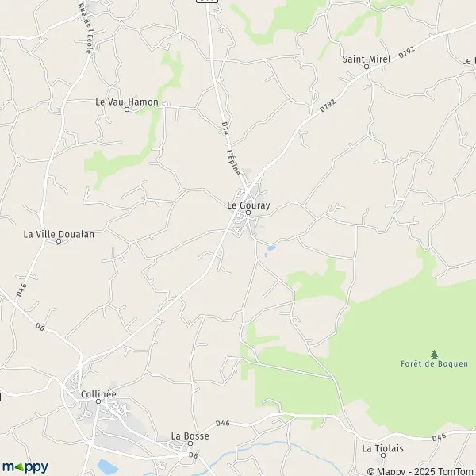Screen dimensions: 476x476
Task: Click the La Ville Doualan marker
Action: [x=59, y=241]
